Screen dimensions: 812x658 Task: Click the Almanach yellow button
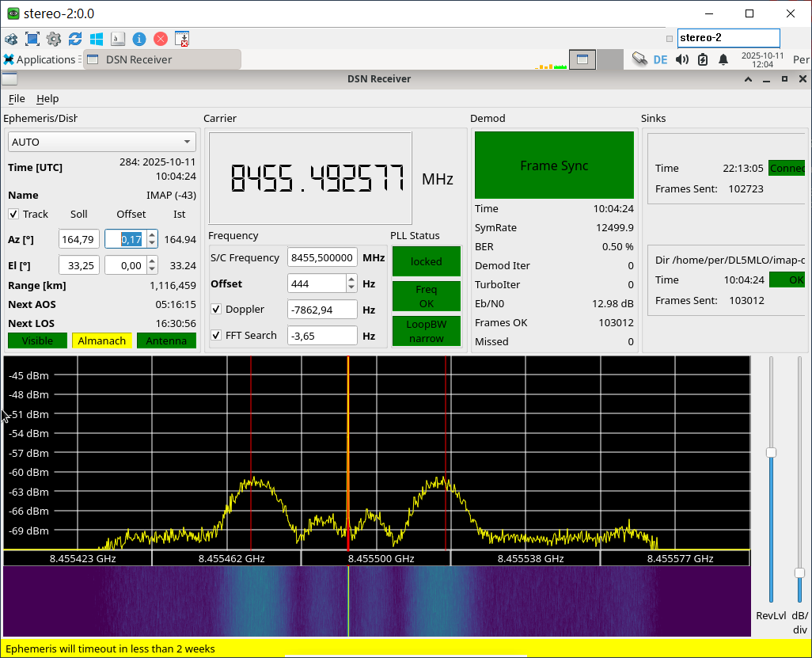tap(101, 340)
